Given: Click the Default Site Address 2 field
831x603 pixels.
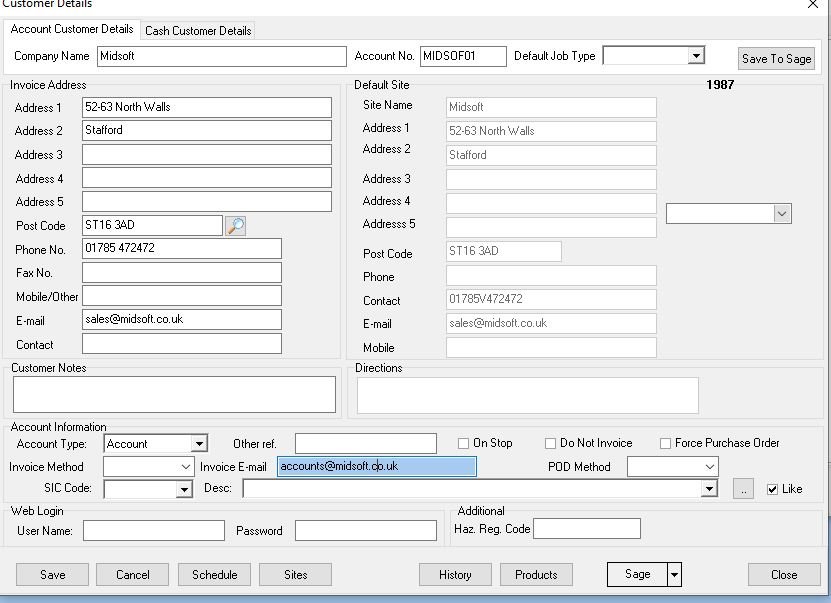Looking at the screenshot, I should pos(551,155).
